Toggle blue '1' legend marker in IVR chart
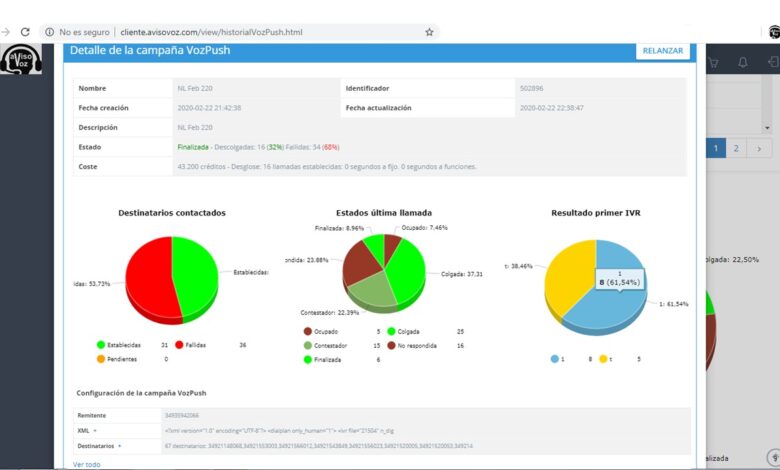Screen dimensions: 780x470 555,359
